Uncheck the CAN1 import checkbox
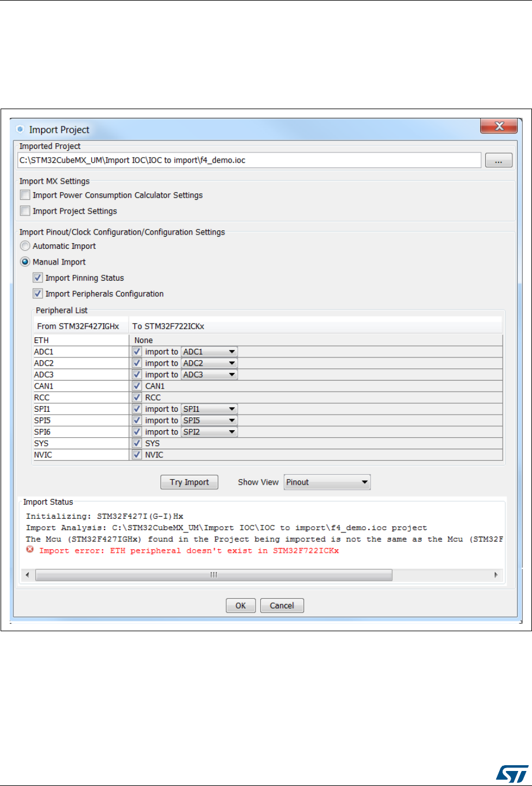 click(137, 386)
